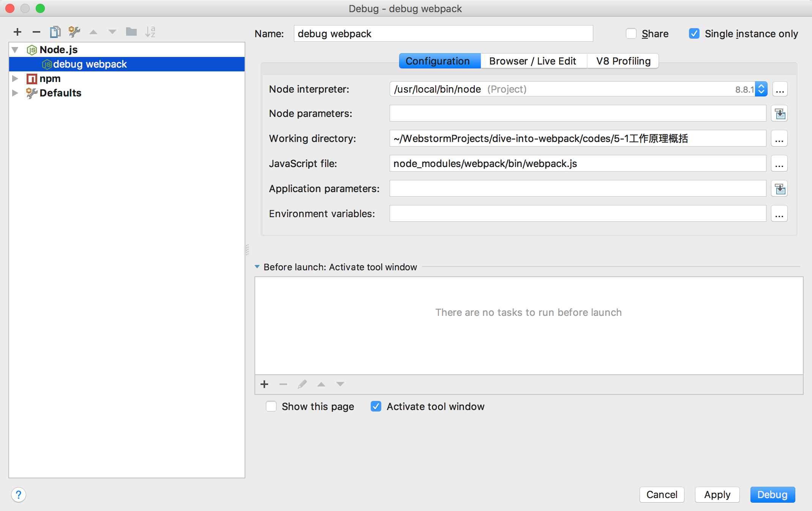The image size is (812, 511).
Task: Toggle the Show this page checkbox
Action: pos(271,407)
